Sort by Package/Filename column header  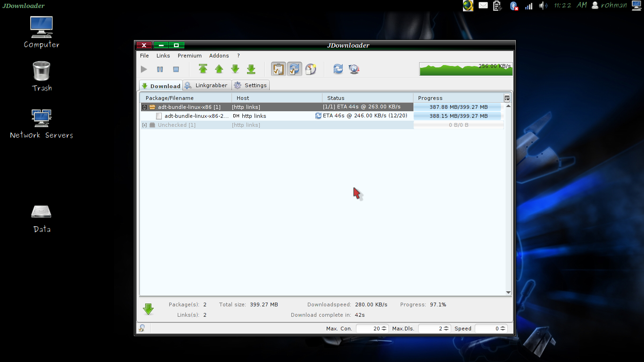coord(186,98)
